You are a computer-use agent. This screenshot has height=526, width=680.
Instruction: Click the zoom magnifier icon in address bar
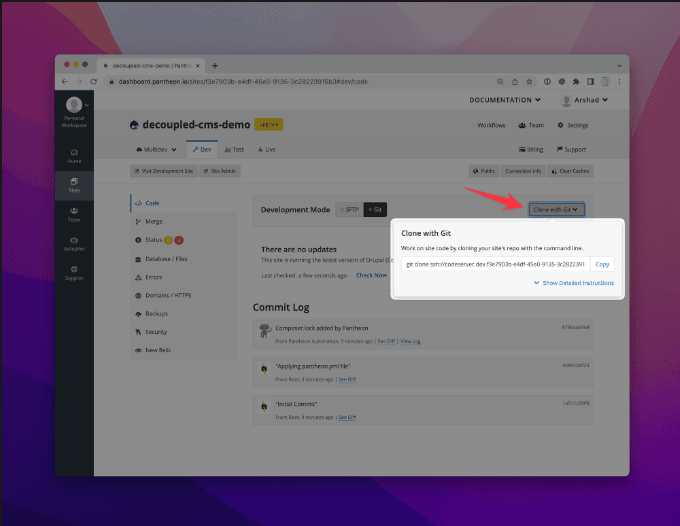500,82
